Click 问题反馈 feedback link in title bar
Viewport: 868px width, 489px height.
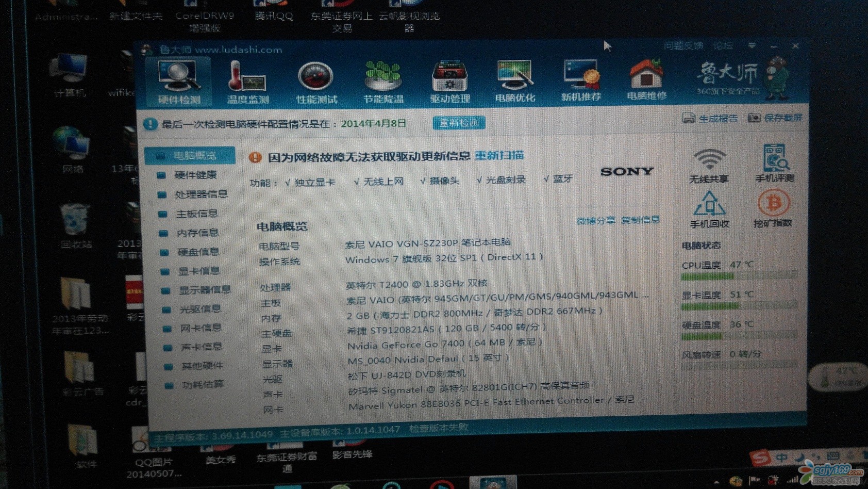point(683,46)
